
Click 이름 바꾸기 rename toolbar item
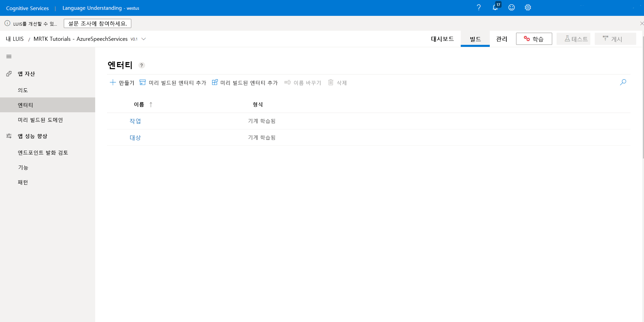point(303,83)
